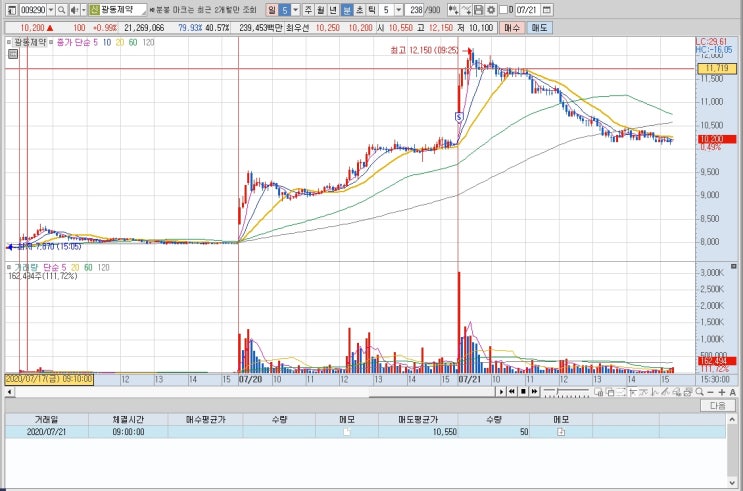Click the highlighted 5 interval button
This screenshot has width=743, height=491.
click(284, 9)
